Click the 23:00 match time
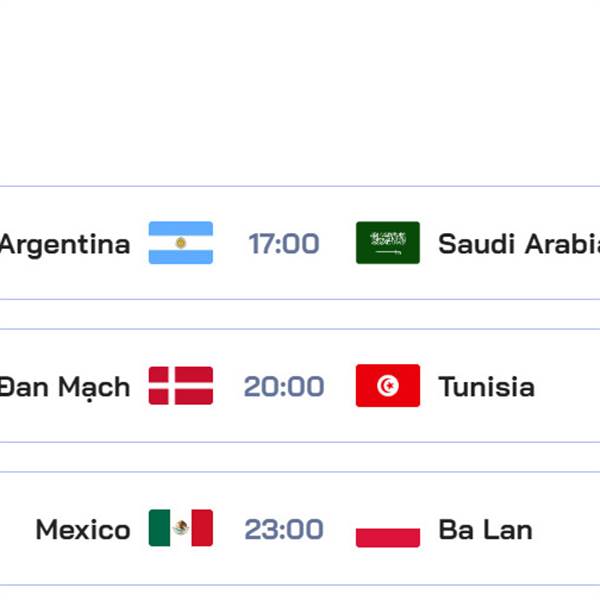The width and height of the screenshot is (600, 600). (284, 530)
